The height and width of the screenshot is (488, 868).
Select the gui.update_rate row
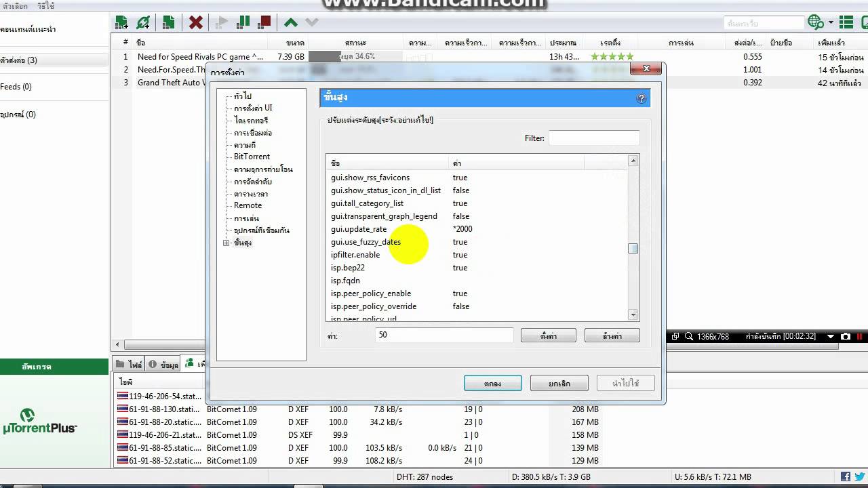(476, 229)
